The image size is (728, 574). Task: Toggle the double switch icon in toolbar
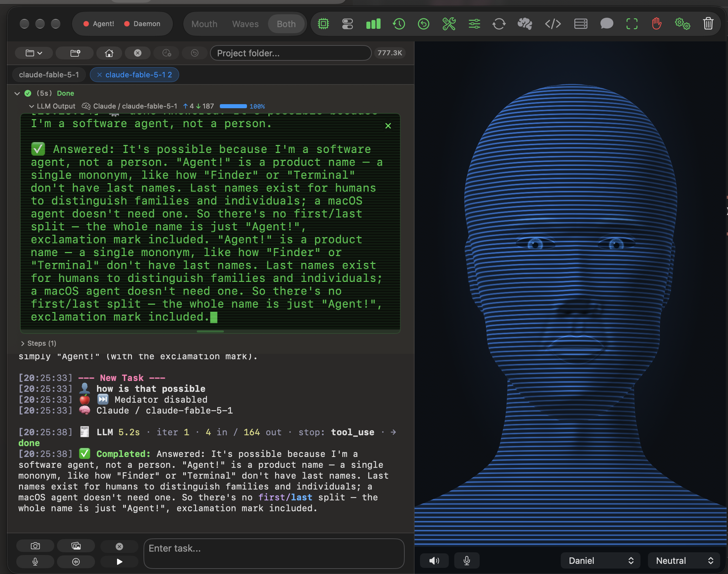(x=348, y=24)
